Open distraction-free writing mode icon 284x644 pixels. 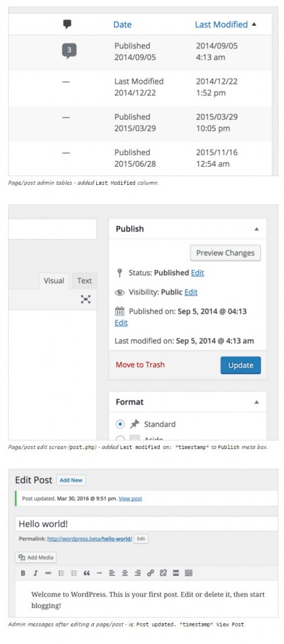(x=85, y=299)
